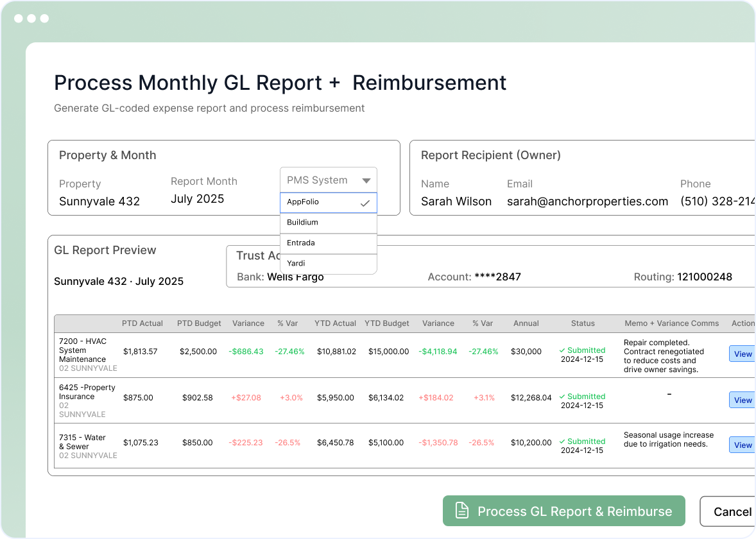Click Process GL Report & Reimburse button
The image size is (756, 539).
click(563, 511)
